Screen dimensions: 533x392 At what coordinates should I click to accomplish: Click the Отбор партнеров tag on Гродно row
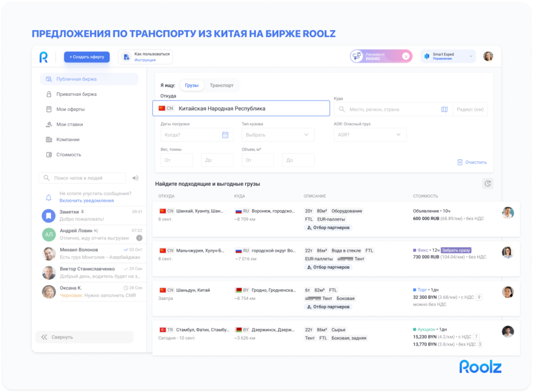pyautogui.click(x=328, y=307)
